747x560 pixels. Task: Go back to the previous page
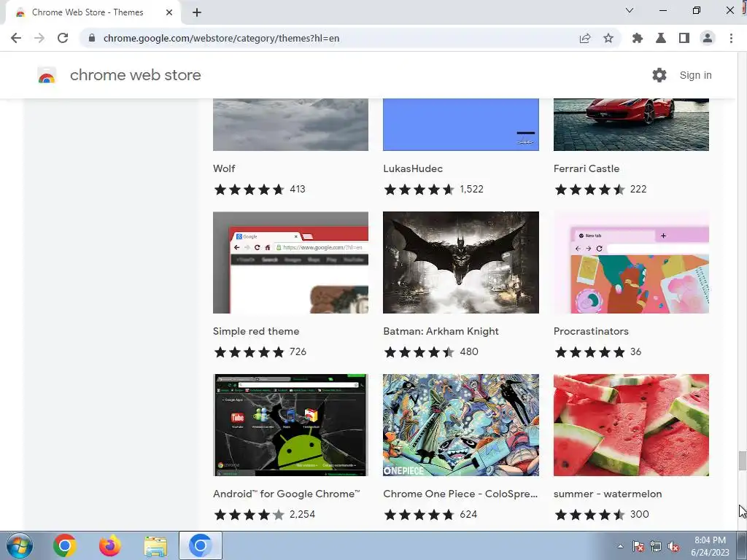pyautogui.click(x=16, y=38)
